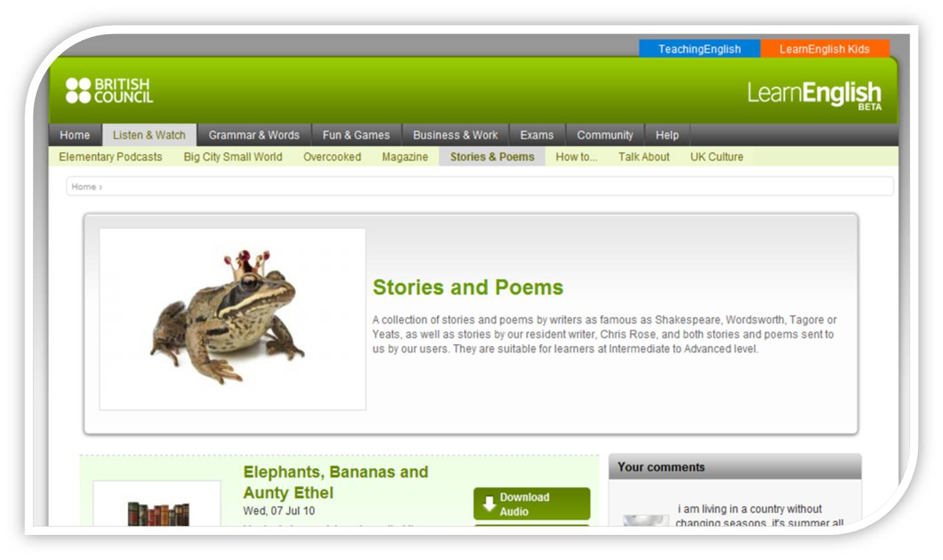Navigate to Exams menu
The width and height of the screenshot is (943, 560).
pos(536,135)
